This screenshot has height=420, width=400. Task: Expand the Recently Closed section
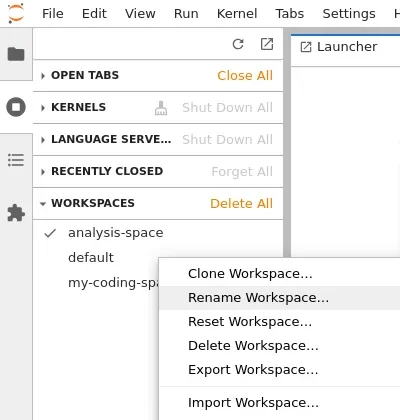click(x=43, y=172)
